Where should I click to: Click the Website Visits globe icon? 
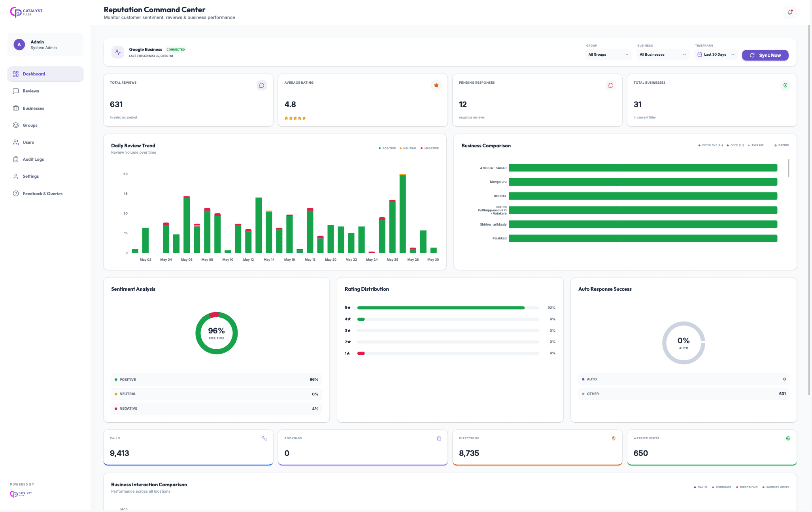coord(788,439)
